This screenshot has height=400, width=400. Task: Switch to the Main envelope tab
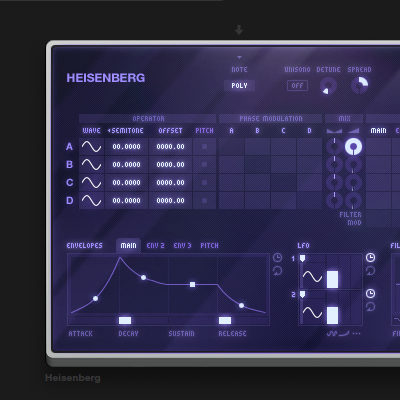coord(128,246)
